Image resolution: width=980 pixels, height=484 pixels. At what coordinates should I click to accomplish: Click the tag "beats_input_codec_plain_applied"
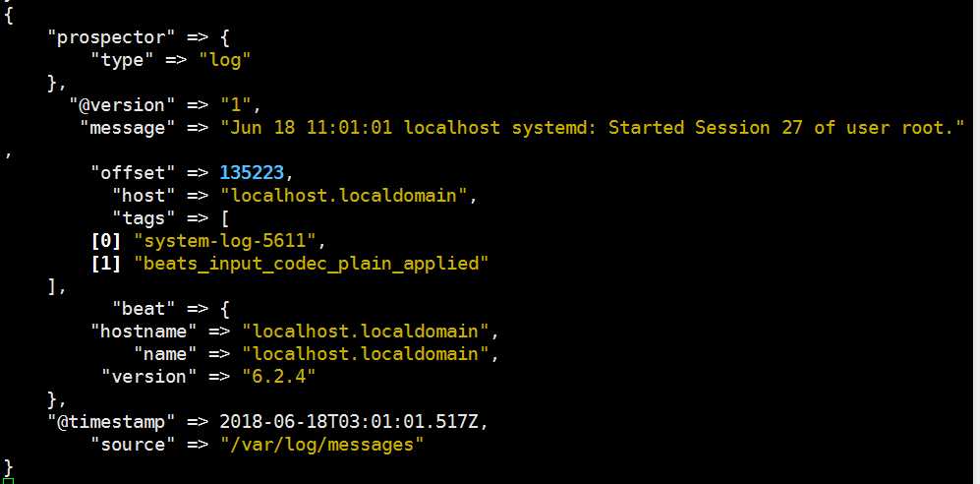(311, 264)
